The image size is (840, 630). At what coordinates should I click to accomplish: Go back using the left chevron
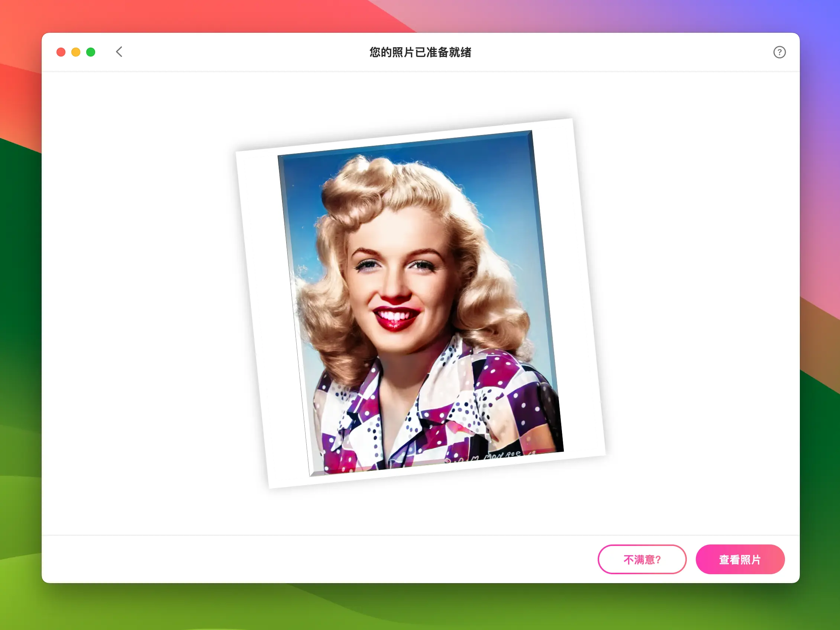tap(119, 52)
